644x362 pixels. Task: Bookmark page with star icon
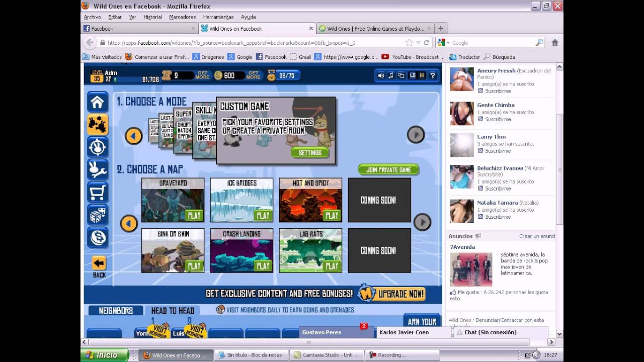(409, 43)
